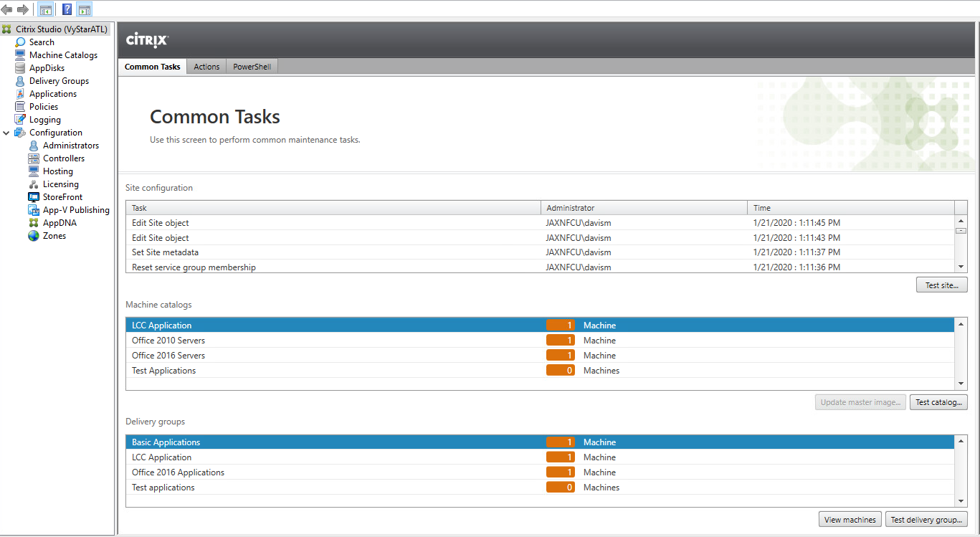Select Test Applications catalog row

click(x=541, y=371)
